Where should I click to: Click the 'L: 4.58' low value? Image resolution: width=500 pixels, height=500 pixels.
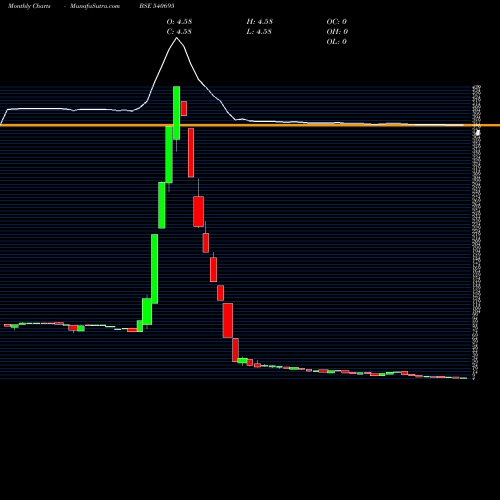259,32
